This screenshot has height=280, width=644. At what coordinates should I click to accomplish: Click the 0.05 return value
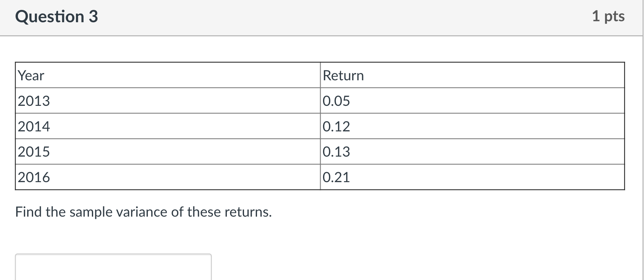(x=336, y=101)
